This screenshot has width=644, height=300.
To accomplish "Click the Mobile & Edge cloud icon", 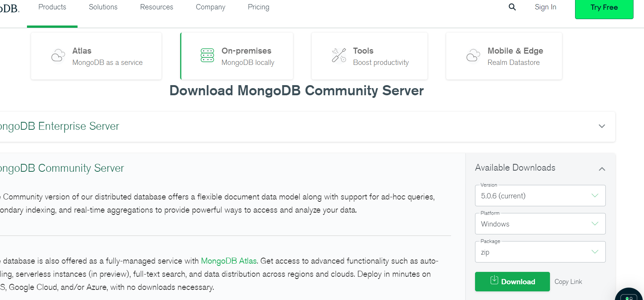I will point(473,55).
